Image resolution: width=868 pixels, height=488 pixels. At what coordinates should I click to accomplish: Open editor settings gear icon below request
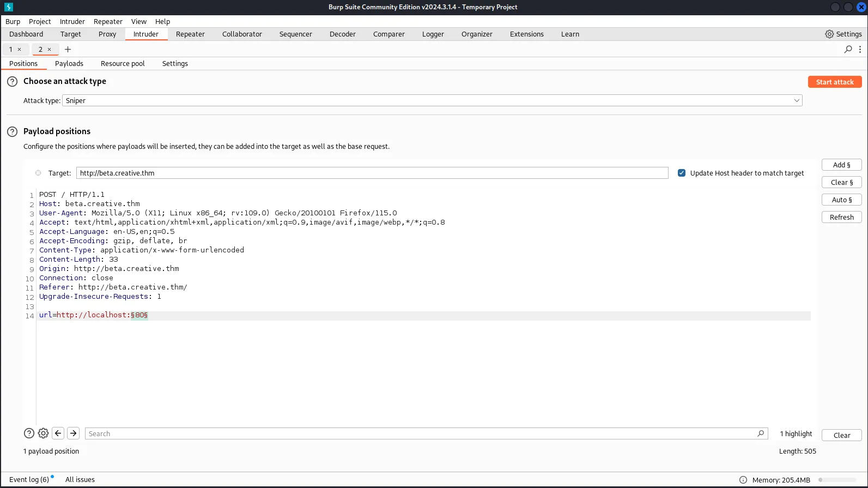tap(43, 433)
